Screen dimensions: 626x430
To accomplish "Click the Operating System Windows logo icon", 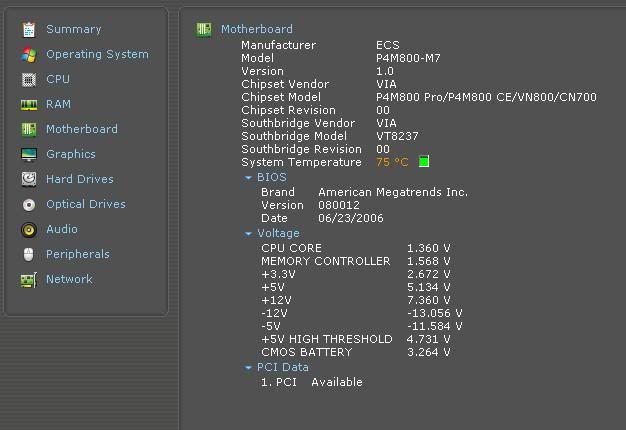I will [29, 55].
